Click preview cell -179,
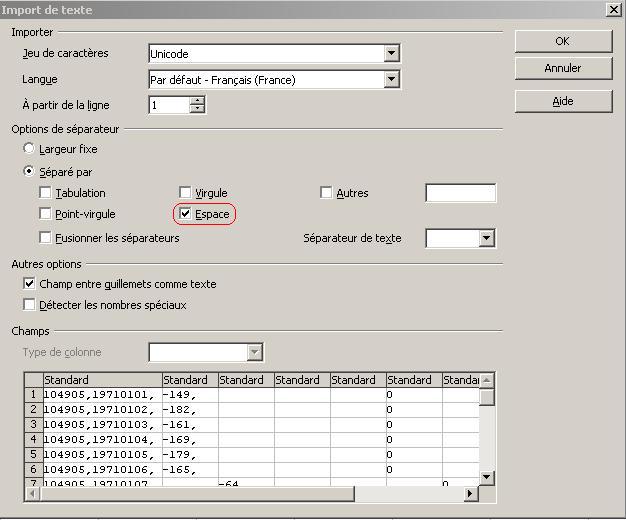The height and width of the screenshot is (520, 626). point(190,455)
